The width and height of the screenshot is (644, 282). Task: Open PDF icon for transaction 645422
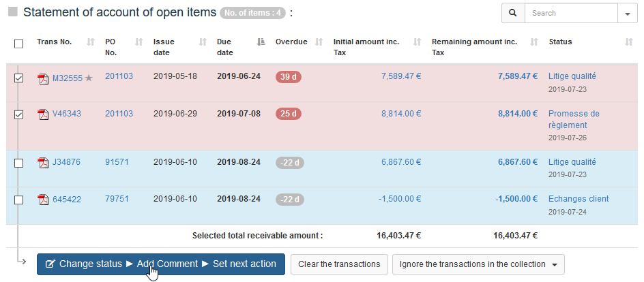43,200
